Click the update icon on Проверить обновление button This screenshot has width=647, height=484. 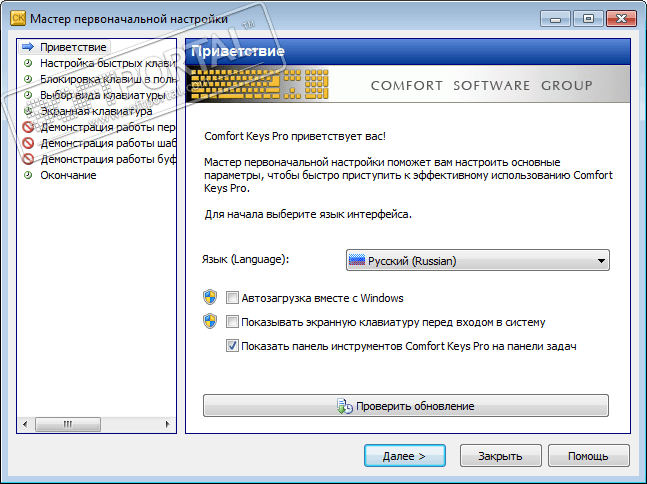pyautogui.click(x=345, y=406)
